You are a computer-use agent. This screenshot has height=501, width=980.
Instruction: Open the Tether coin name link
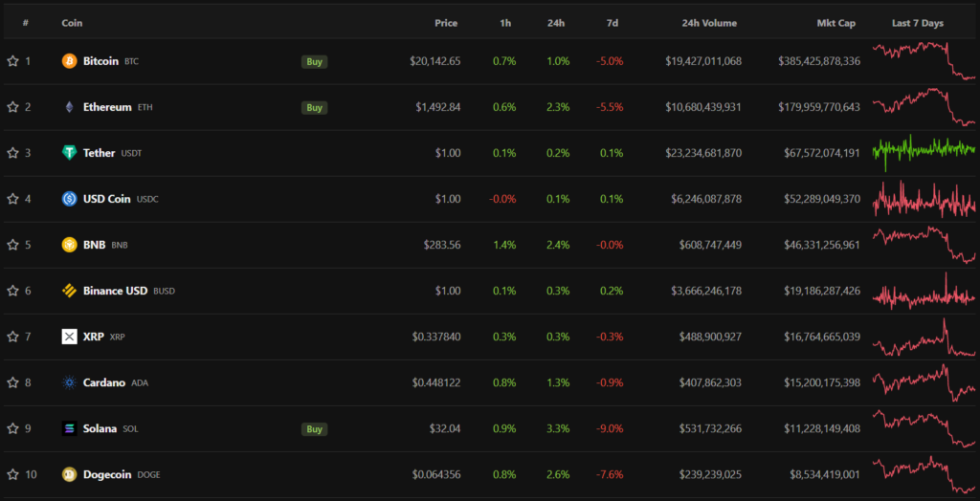[99, 153]
